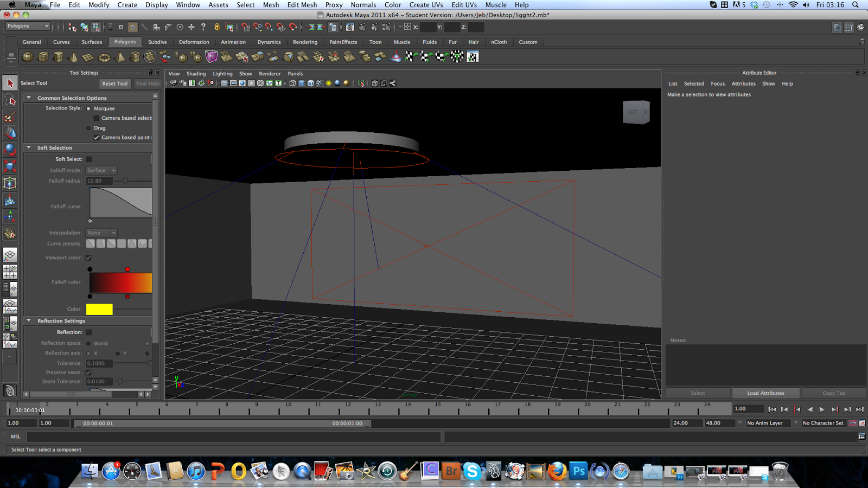Open the menu set selector showing Polygons
Viewport: 868px width, 488px height.
tap(27, 25)
